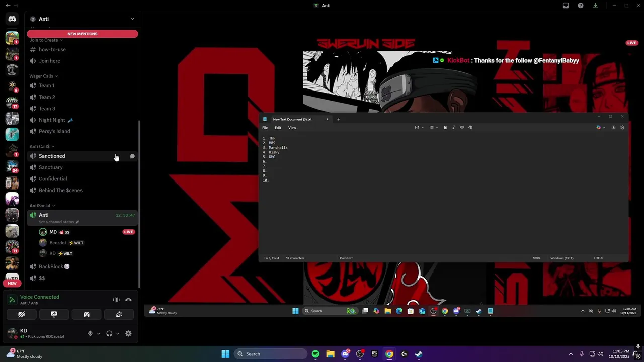Add new tab in streamed Notepad
644x362 pixels.
click(338, 119)
